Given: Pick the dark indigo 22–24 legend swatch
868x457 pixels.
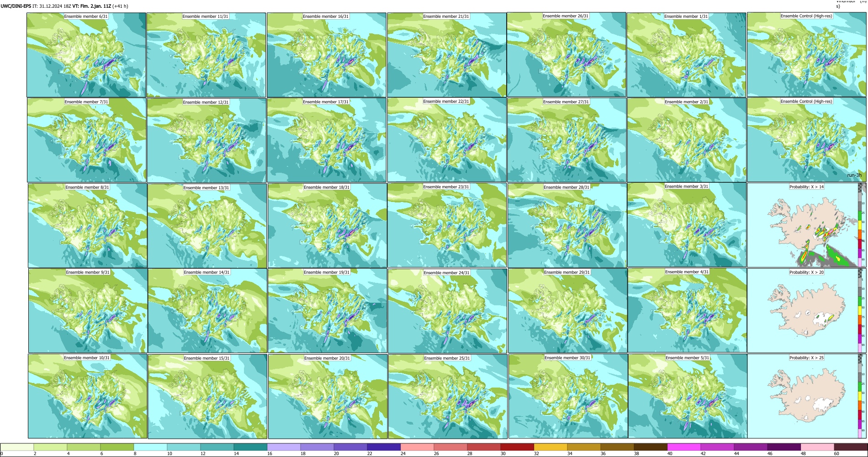Looking at the screenshot, I should (384, 447).
